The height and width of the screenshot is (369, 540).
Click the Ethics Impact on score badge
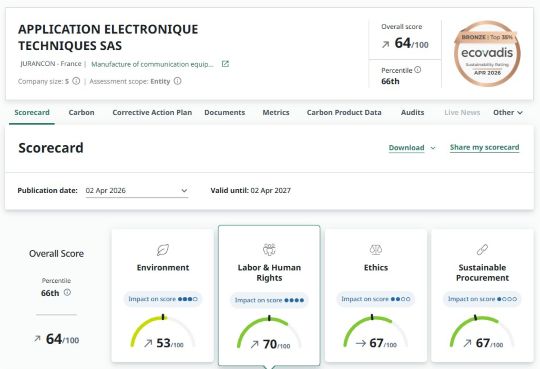pyautogui.click(x=376, y=299)
